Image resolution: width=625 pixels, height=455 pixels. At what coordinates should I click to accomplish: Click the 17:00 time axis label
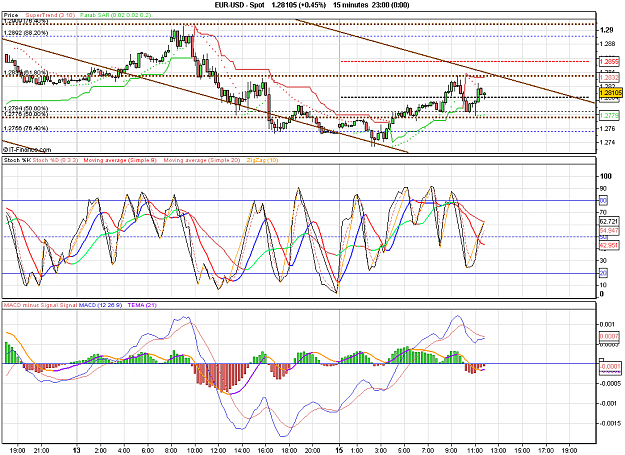pos(546,451)
